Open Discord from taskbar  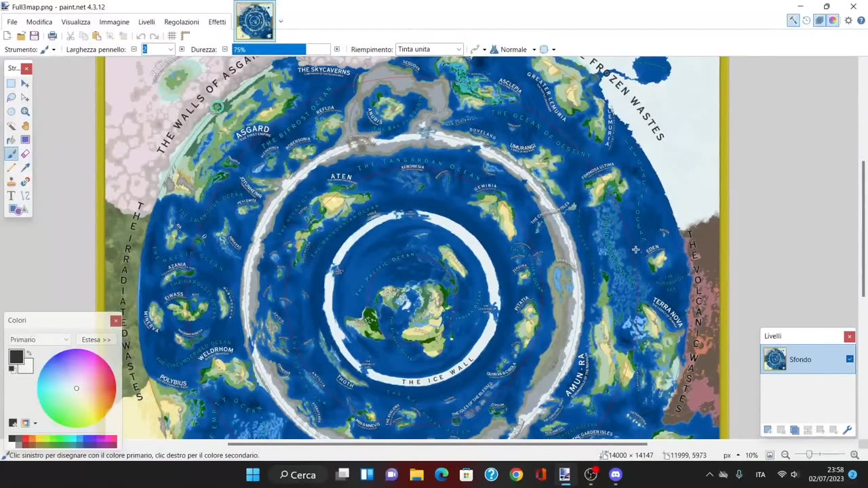point(615,474)
